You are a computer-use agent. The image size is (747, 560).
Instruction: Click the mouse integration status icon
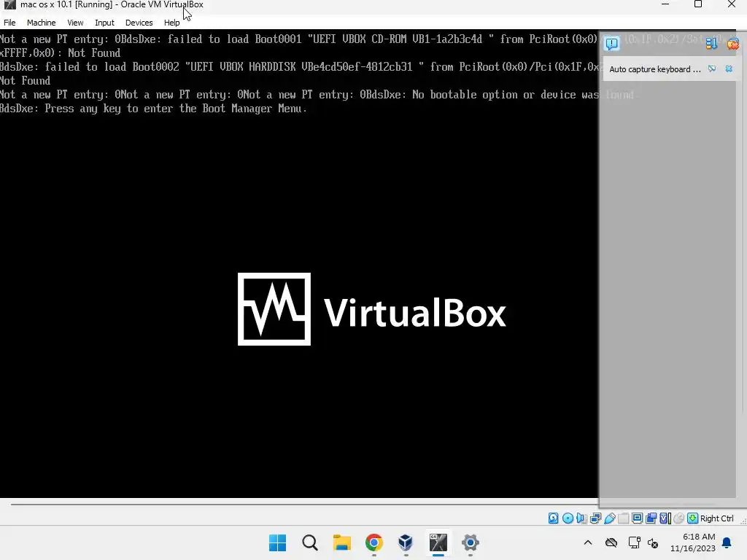[x=679, y=518]
